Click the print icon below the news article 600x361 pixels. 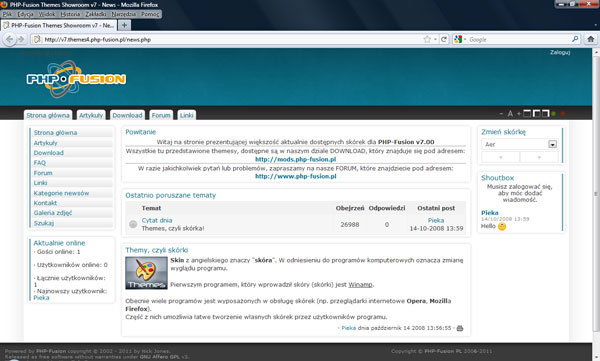point(460,328)
